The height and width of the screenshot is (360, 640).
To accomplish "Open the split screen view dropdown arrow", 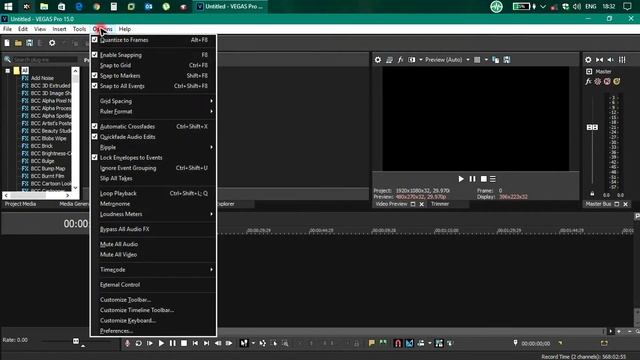I will click(x=421, y=60).
